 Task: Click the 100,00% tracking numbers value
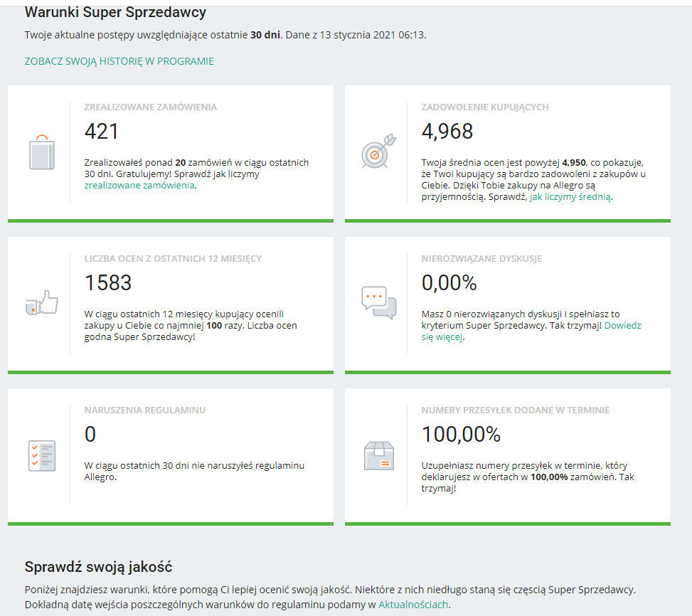click(x=461, y=435)
